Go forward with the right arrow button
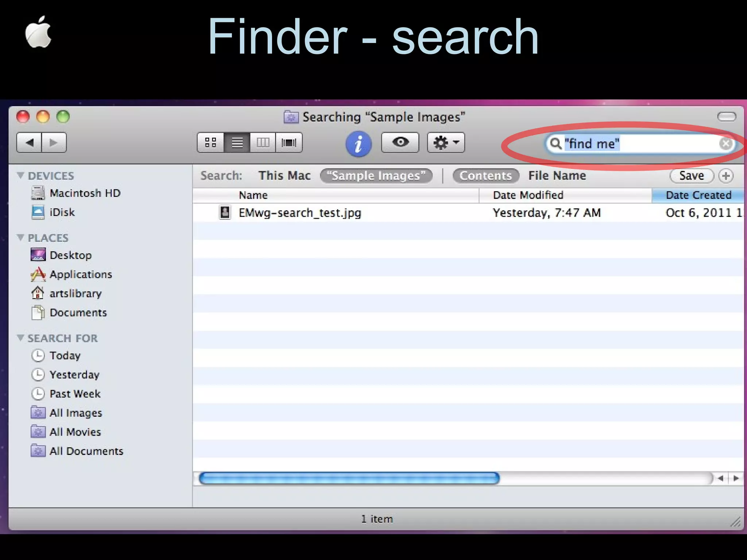Image resolution: width=747 pixels, height=560 pixels. pos(54,143)
